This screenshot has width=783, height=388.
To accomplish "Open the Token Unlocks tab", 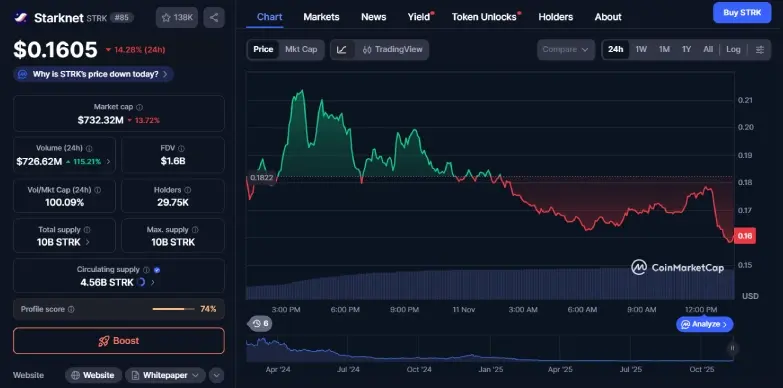I will [x=485, y=17].
